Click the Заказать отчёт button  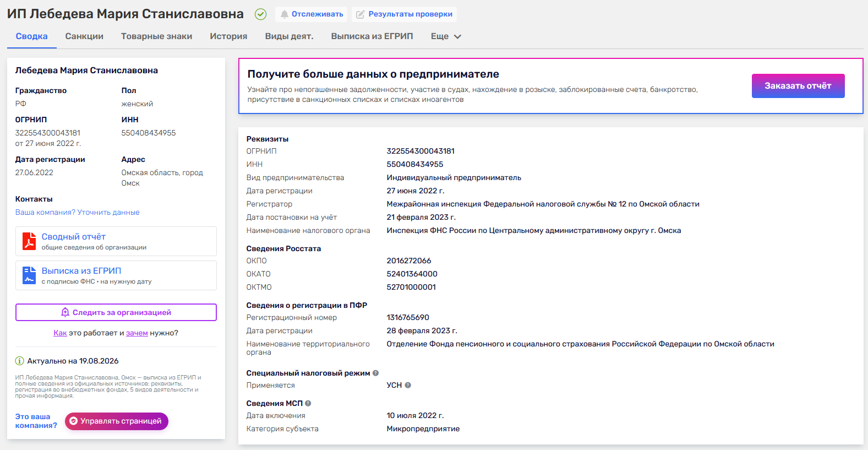pyautogui.click(x=798, y=86)
